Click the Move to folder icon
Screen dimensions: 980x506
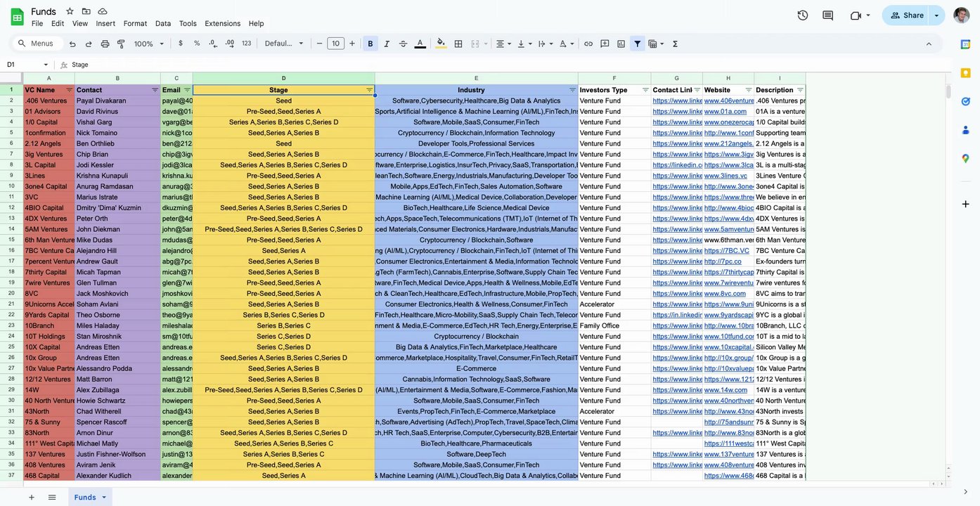[86, 11]
